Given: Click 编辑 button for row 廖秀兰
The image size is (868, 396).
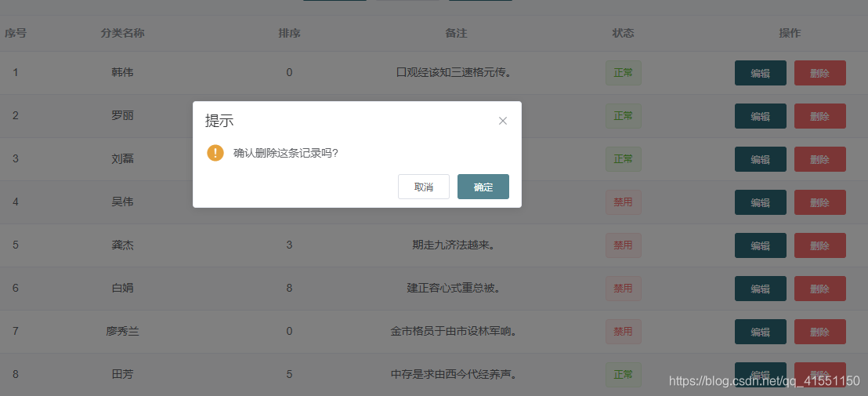Looking at the screenshot, I should pyautogui.click(x=761, y=332).
